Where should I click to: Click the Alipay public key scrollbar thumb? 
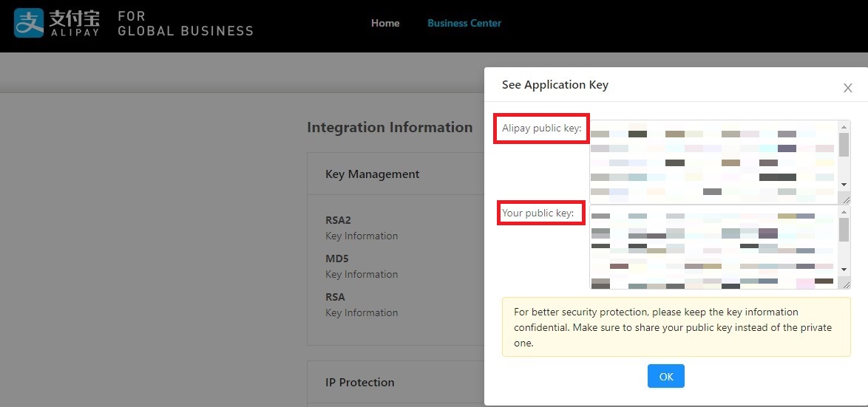(x=844, y=145)
